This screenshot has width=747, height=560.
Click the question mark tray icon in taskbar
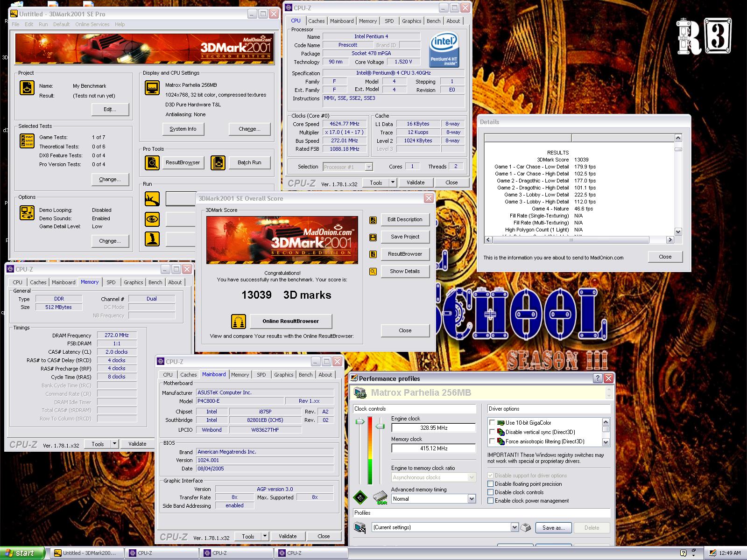tap(683, 553)
